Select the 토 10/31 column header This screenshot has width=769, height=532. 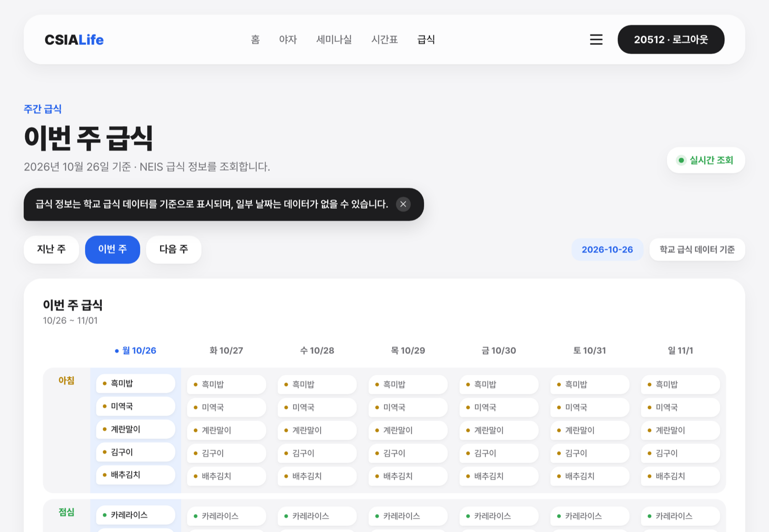click(590, 350)
